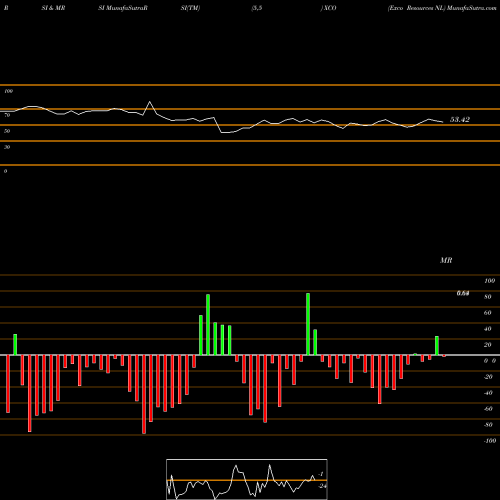
Task: Click the MR panel title label
Action: pyautogui.click(x=446, y=260)
